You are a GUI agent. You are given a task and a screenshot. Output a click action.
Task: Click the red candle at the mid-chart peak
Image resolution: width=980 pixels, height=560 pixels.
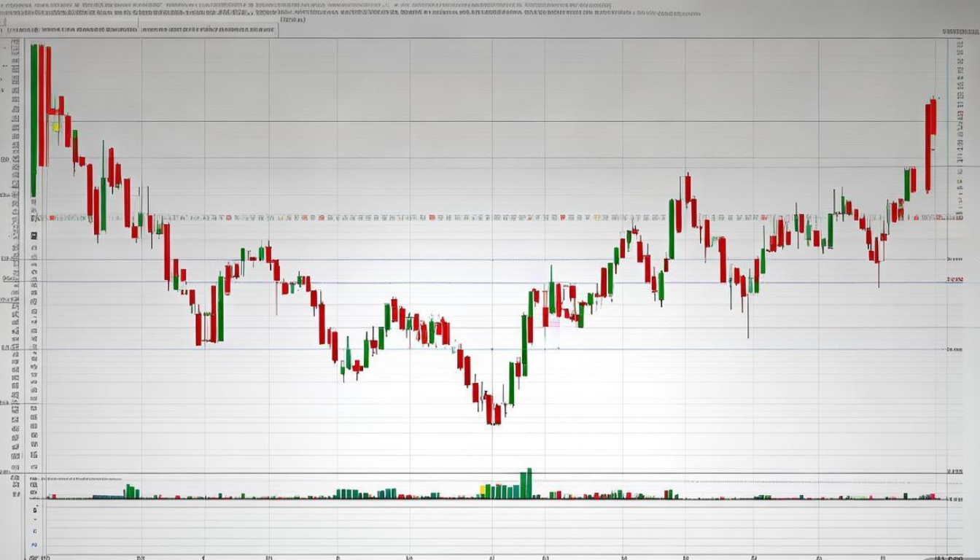tap(687, 190)
